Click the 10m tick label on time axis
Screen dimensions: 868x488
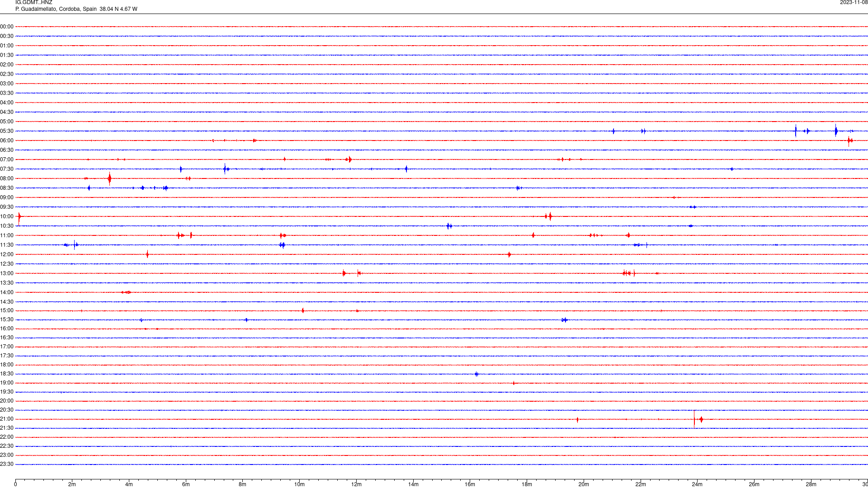299,484
